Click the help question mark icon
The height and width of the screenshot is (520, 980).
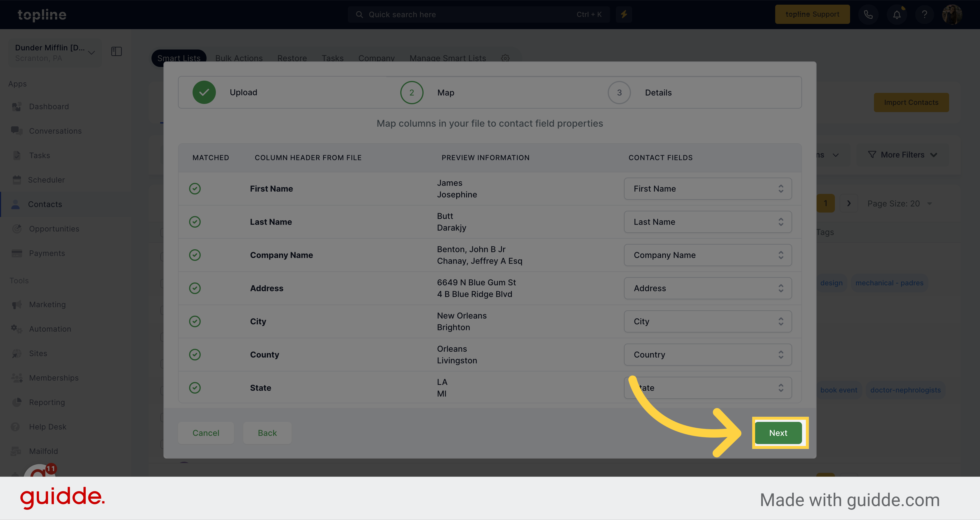pyautogui.click(x=923, y=14)
